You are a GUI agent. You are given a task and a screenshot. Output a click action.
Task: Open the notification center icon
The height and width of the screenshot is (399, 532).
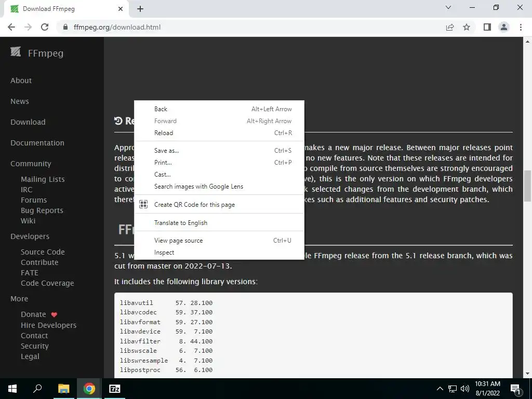(x=516, y=389)
